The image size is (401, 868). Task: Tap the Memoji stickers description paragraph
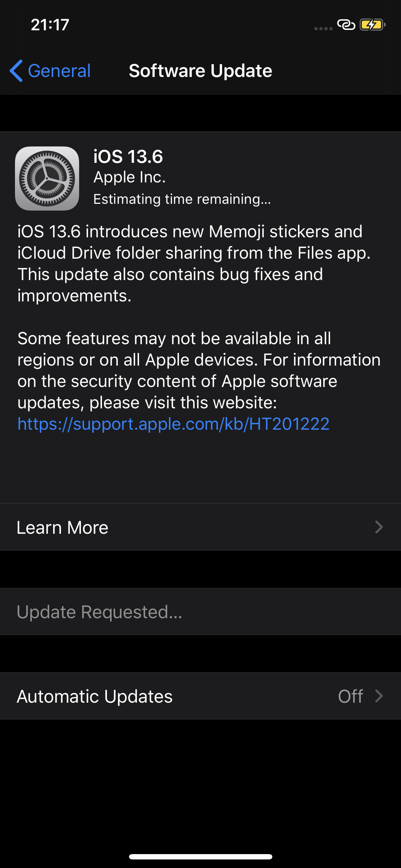tap(194, 264)
